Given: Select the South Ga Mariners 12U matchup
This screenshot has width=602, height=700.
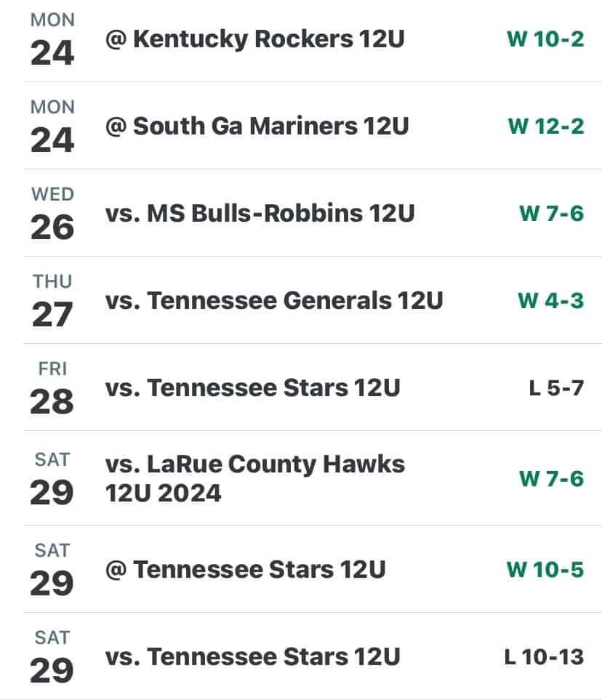Looking at the screenshot, I should tap(257, 126).
